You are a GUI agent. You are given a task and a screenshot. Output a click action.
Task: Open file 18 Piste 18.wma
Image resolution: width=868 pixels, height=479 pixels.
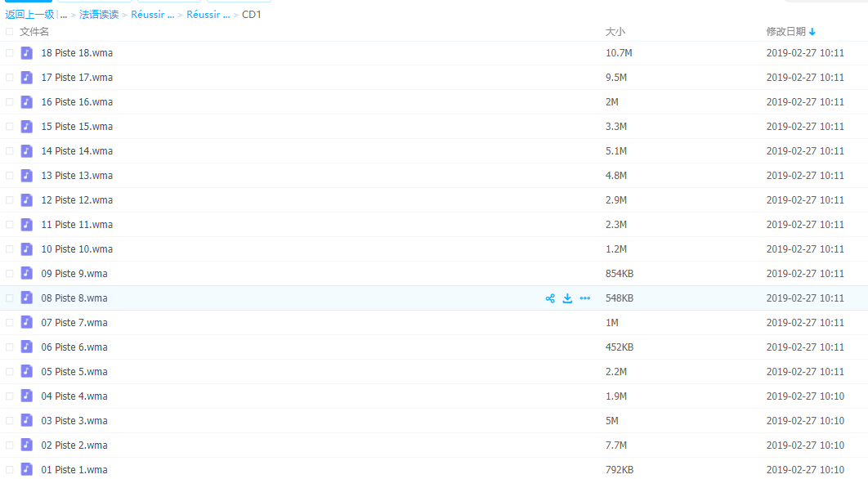coord(77,53)
